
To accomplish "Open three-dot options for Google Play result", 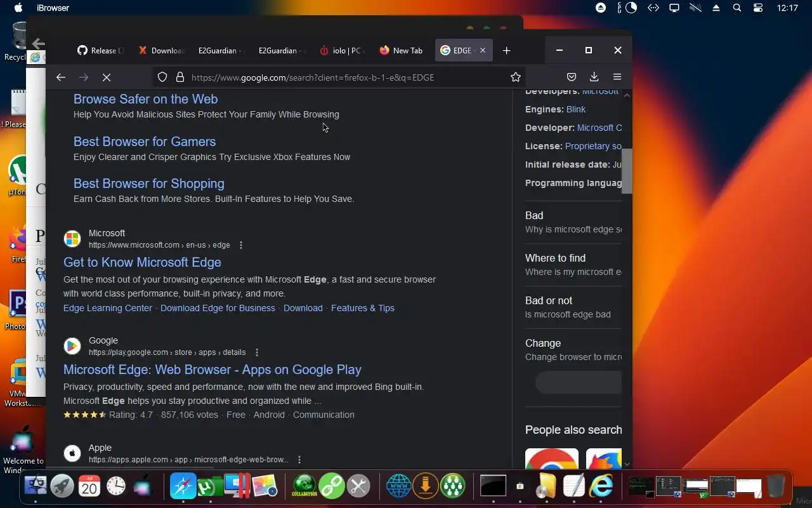I will click(x=257, y=352).
